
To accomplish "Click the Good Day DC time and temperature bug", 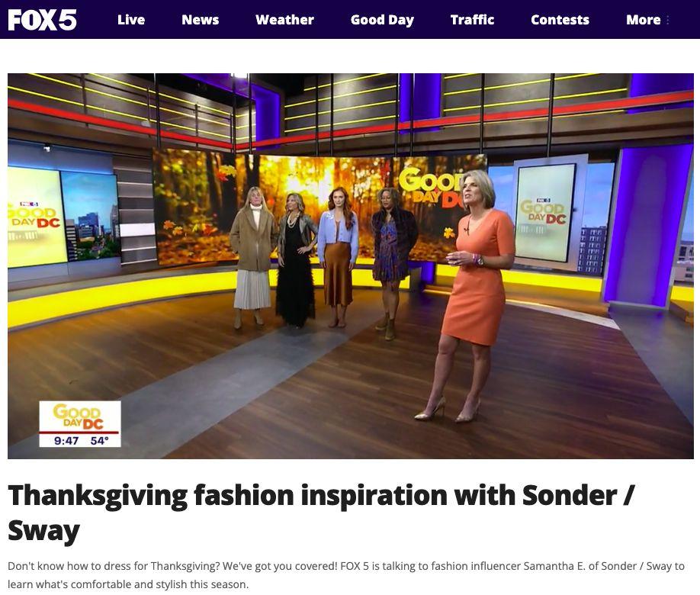I will coord(80,424).
